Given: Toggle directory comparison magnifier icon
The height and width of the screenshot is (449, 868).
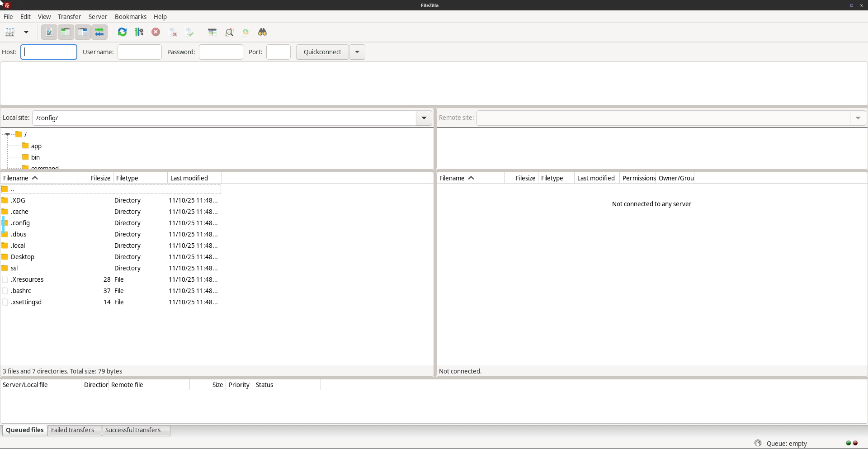Looking at the screenshot, I should [229, 32].
